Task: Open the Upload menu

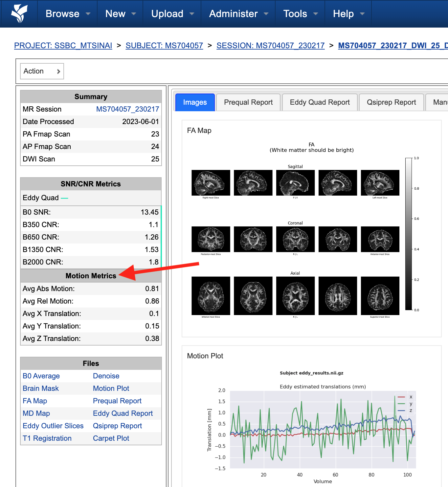Action: click(172, 14)
